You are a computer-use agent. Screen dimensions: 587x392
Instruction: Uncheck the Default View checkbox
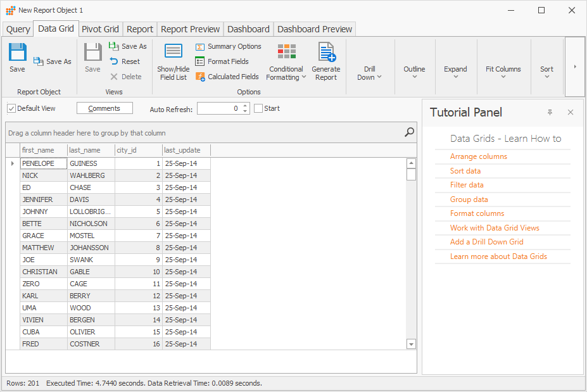pos(11,108)
